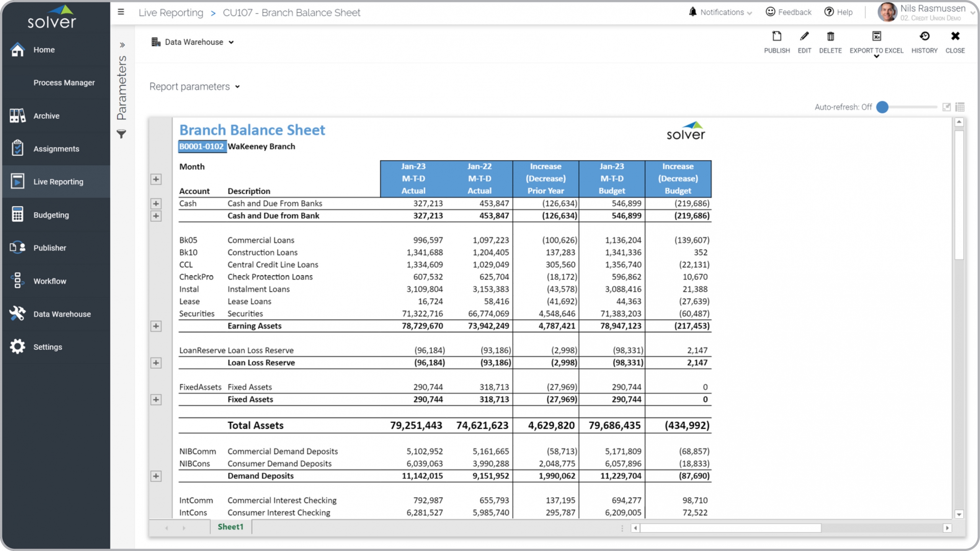
Task: Open the hamburger menu icon
Action: 121,12
